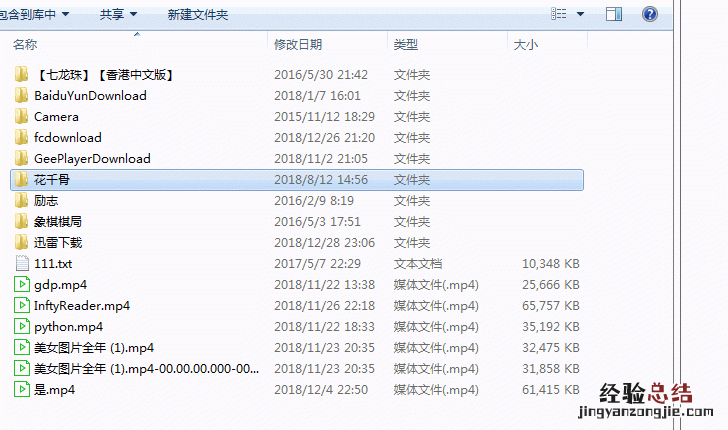Select the gdp.mp4 file name
The width and height of the screenshot is (728, 430).
coord(60,285)
